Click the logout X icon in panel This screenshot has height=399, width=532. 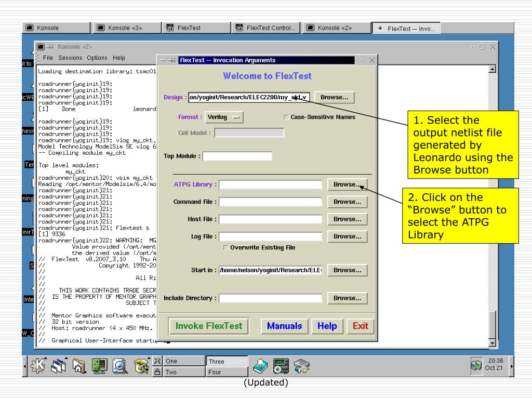point(157,361)
